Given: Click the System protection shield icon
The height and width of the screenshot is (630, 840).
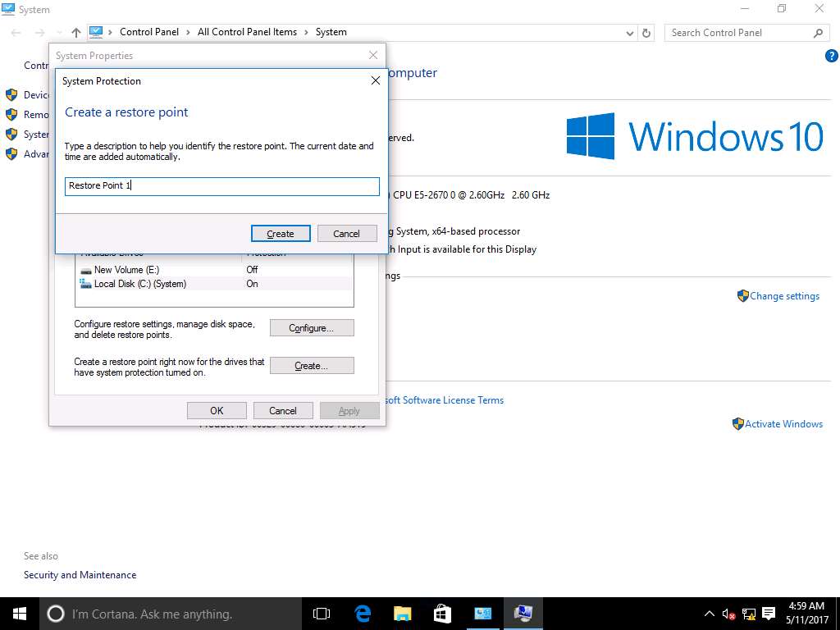Looking at the screenshot, I should point(11,135).
